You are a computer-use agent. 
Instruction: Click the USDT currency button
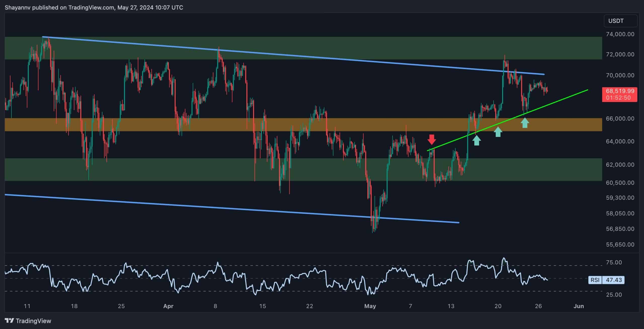pos(620,21)
